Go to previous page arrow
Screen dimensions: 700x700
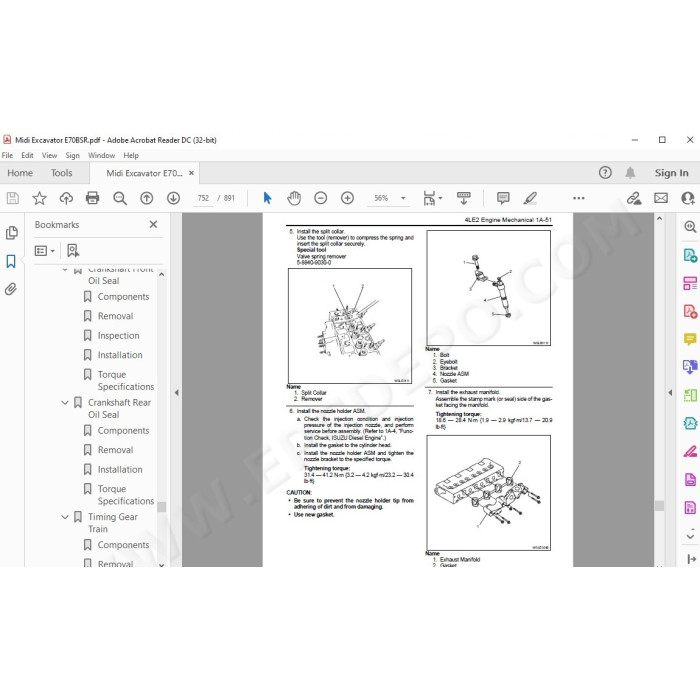coord(146,198)
